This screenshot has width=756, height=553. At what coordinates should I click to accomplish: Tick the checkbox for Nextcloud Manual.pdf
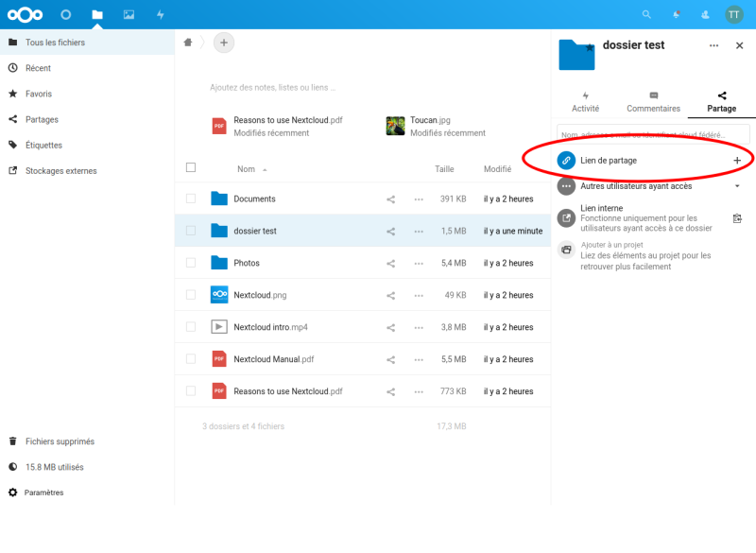click(191, 359)
